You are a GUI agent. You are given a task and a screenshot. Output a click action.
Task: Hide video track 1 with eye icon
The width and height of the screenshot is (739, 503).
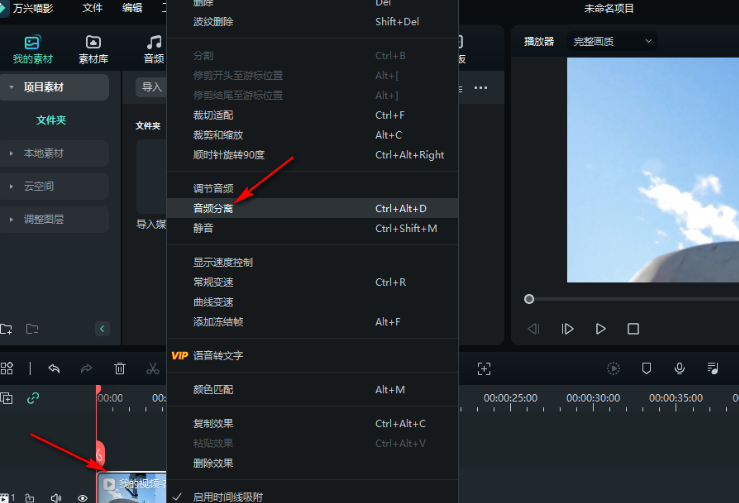[82, 498]
